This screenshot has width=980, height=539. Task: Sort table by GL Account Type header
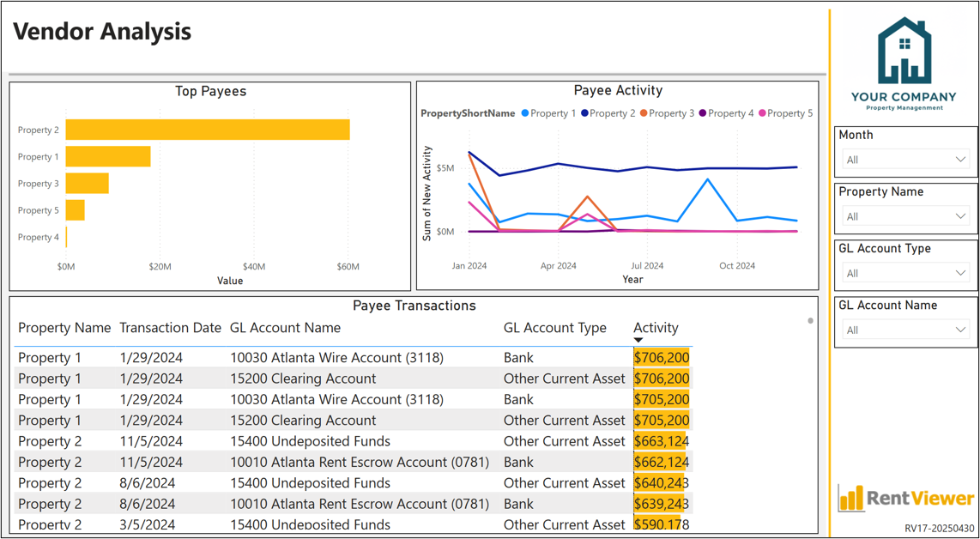point(555,328)
